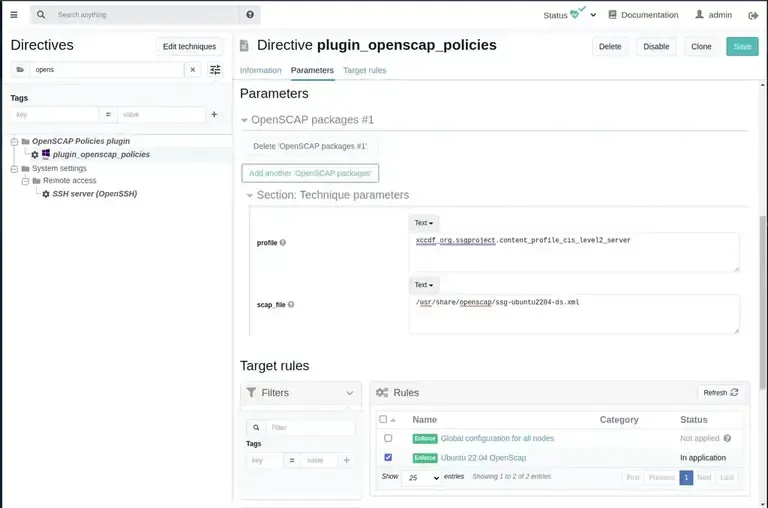Open the show entries count dropdown
Viewport: 768px width, 508px height.
(422, 478)
